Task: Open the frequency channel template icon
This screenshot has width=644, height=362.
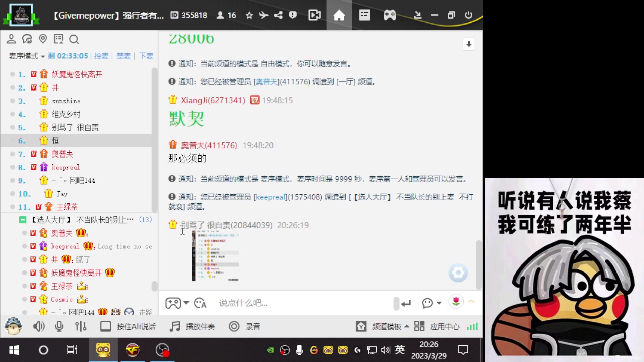Action: coord(362,326)
